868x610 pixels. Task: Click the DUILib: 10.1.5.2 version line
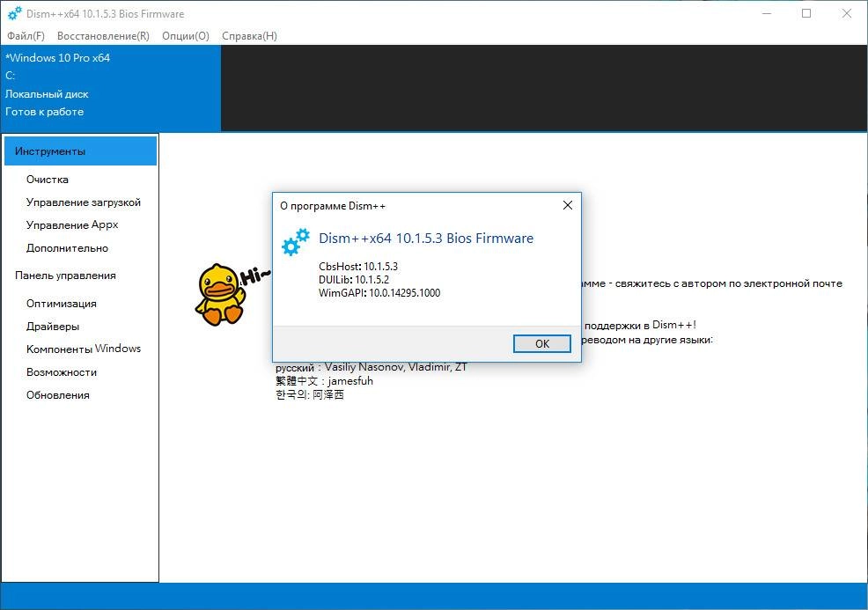pyautogui.click(x=354, y=280)
